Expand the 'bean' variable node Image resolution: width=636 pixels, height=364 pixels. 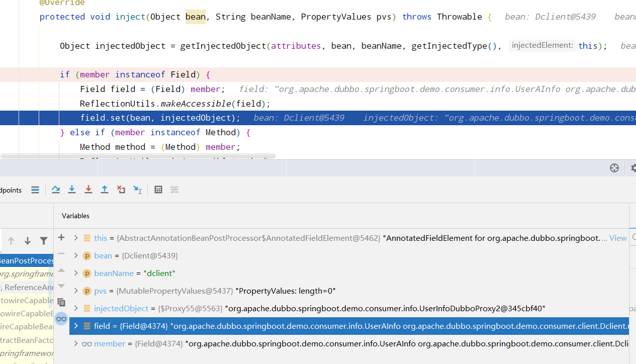click(76, 255)
